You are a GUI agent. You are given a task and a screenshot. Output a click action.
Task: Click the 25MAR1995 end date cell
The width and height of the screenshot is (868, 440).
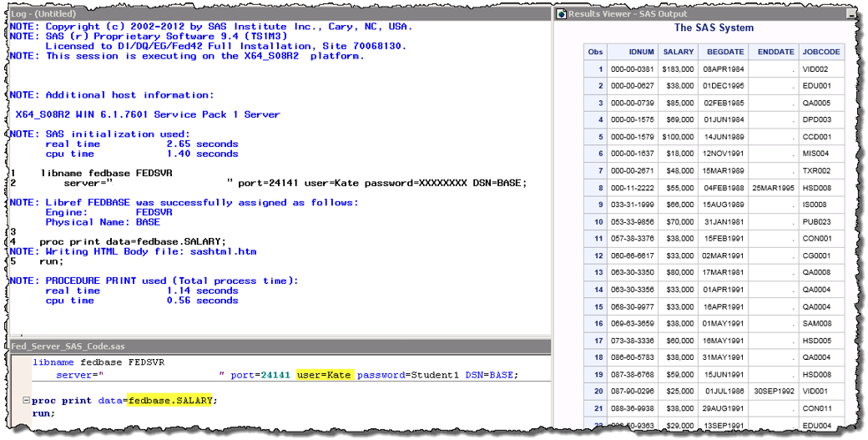pos(771,189)
